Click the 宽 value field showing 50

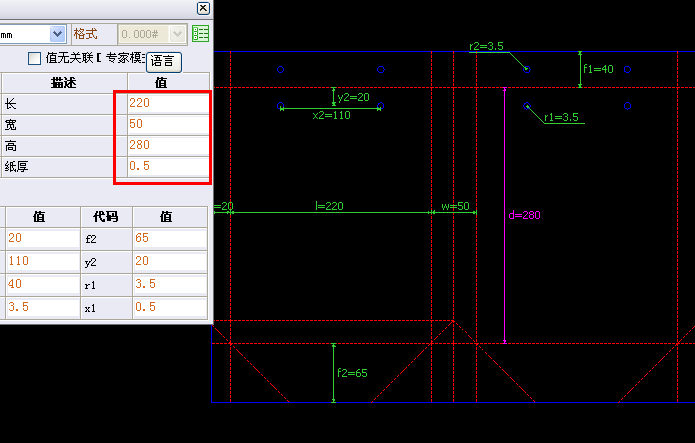[167, 124]
